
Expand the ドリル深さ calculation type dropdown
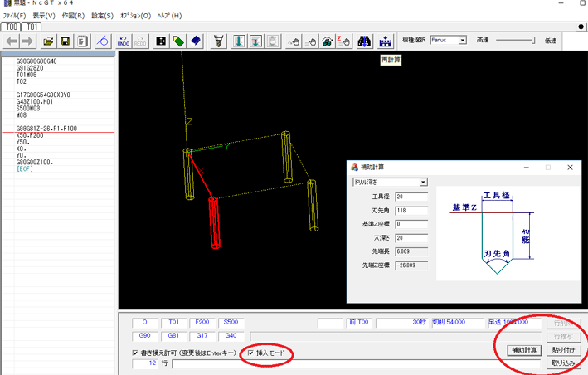click(x=423, y=183)
